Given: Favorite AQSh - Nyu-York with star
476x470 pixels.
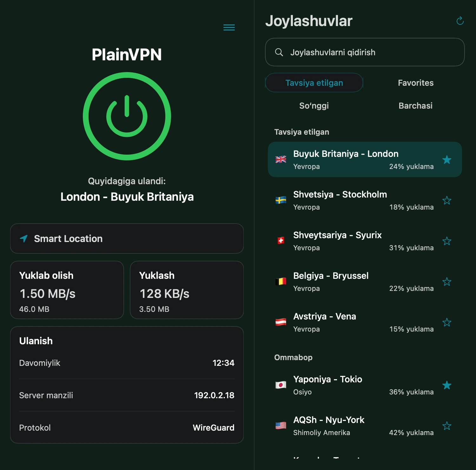Looking at the screenshot, I should coord(447,426).
